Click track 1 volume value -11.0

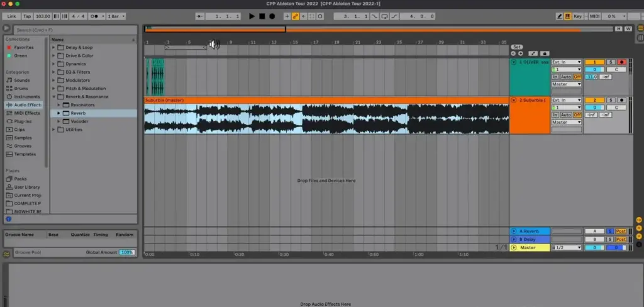pos(591,77)
